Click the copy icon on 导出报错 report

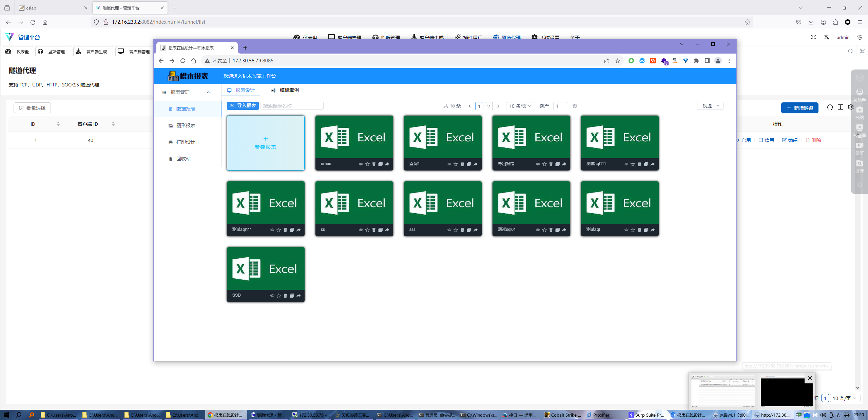[x=557, y=164]
